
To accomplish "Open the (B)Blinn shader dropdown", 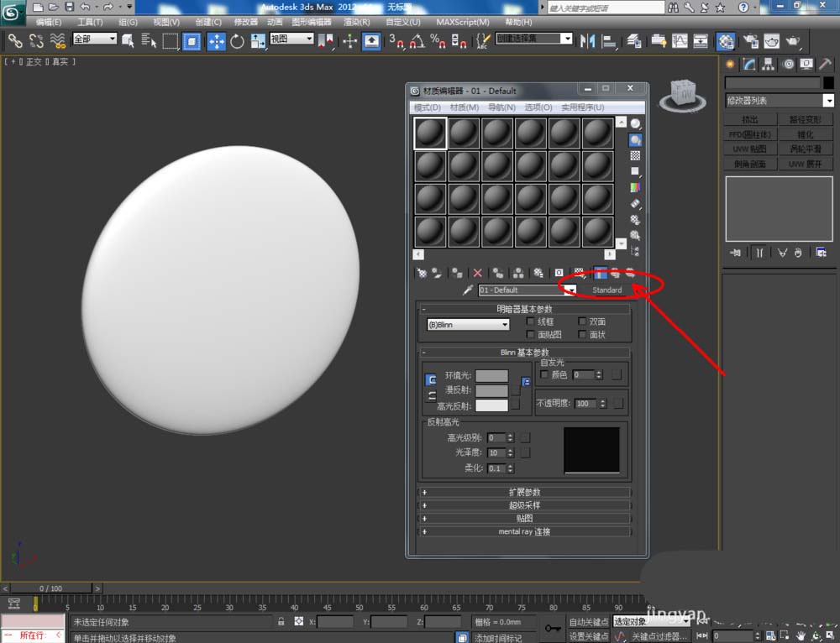I will pos(468,325).
